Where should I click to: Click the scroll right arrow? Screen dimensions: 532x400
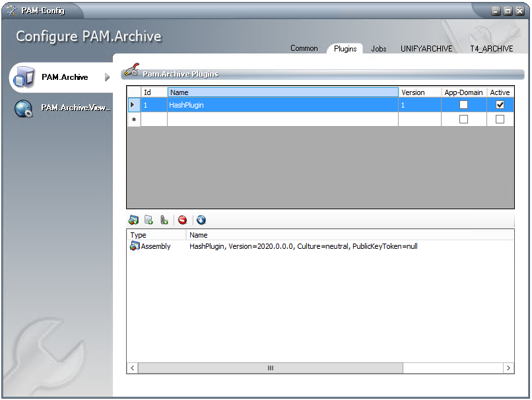[x=508, y=368]
